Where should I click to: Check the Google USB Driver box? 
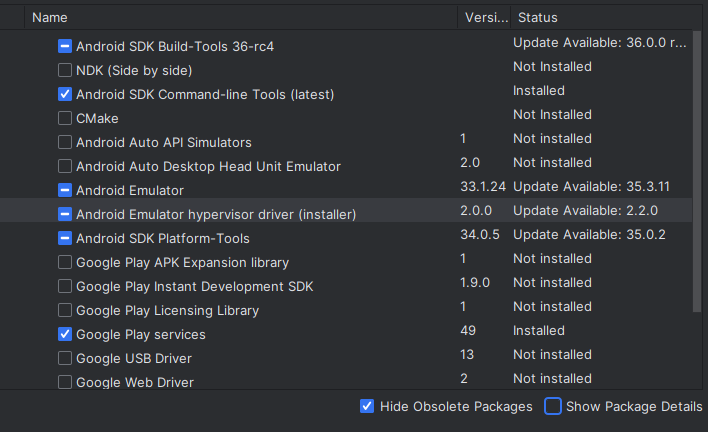[65, 358]
